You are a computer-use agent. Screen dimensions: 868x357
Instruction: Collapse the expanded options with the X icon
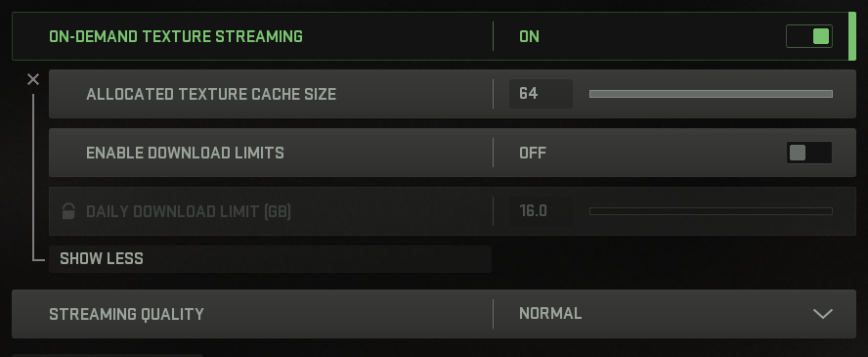pos(33,79)
